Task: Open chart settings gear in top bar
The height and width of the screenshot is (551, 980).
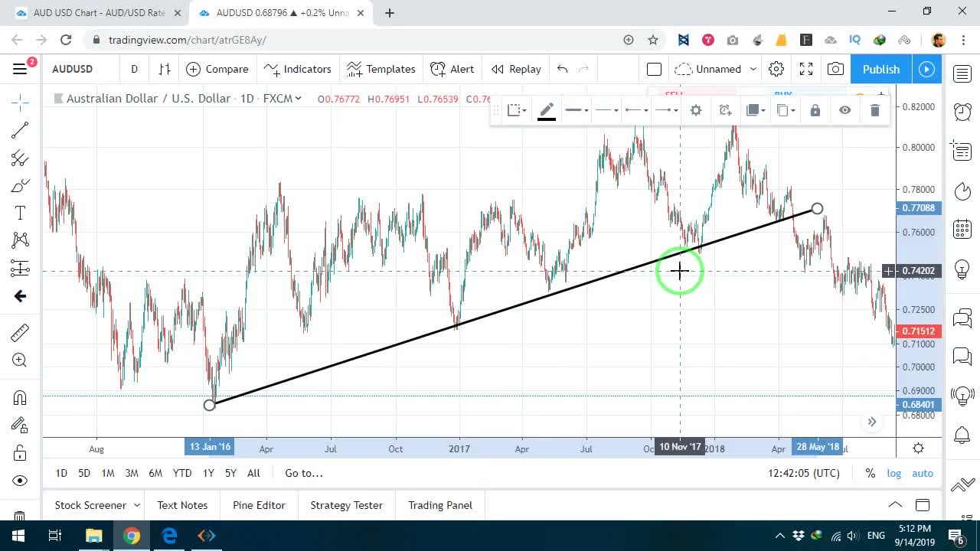Action: tap(776, 69)
